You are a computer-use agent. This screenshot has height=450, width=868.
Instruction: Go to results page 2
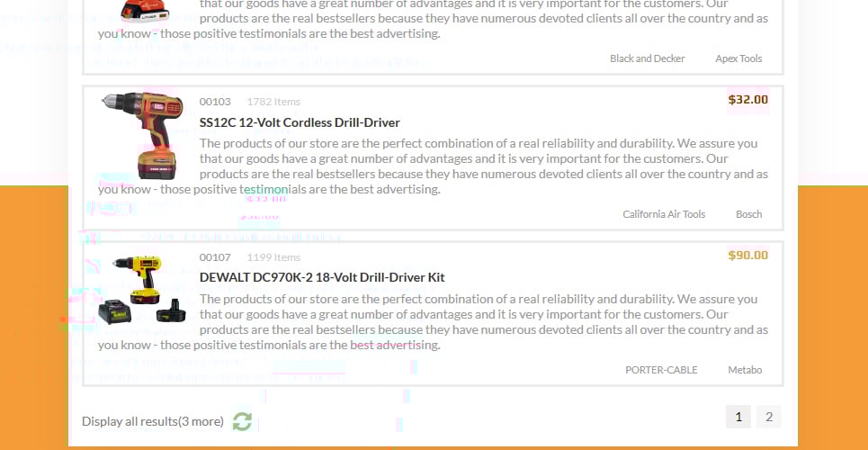click(x=769, y=418)
